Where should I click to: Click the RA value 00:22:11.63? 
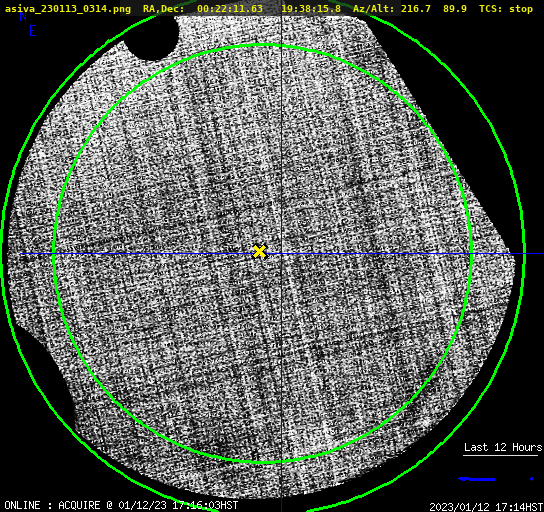(x=230, y=8)
